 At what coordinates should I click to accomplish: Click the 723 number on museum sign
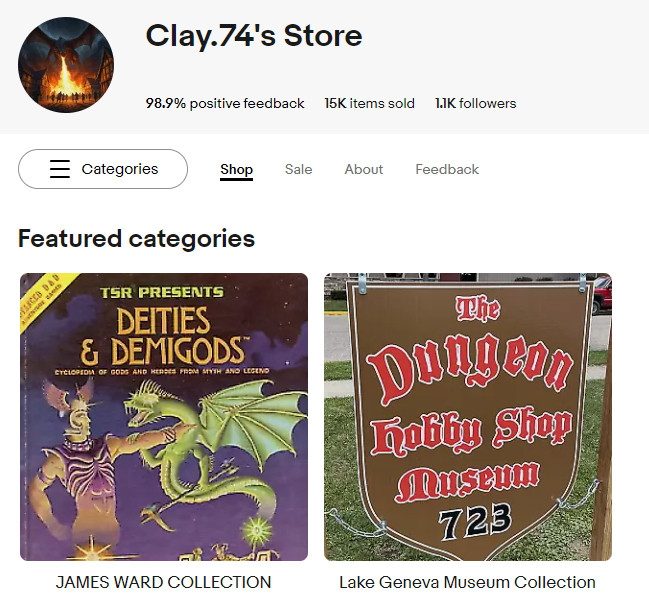pyautogui.click(x=475, y=521)
